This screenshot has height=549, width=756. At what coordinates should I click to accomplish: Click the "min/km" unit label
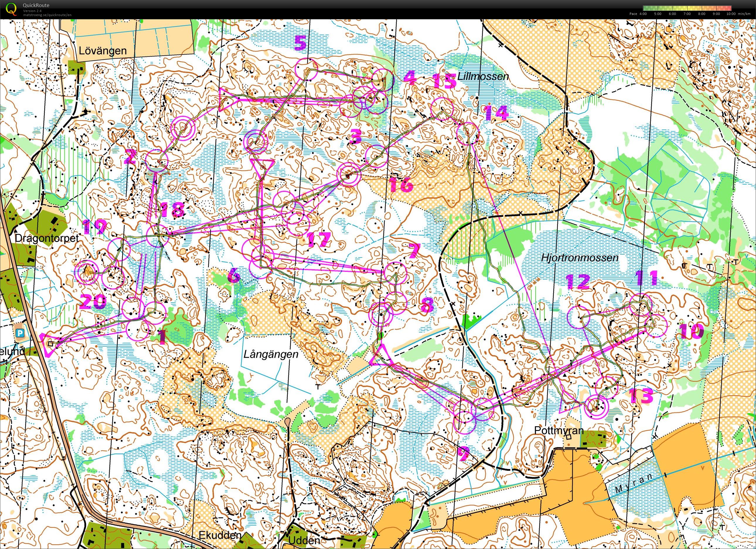(x=744, y=14)
